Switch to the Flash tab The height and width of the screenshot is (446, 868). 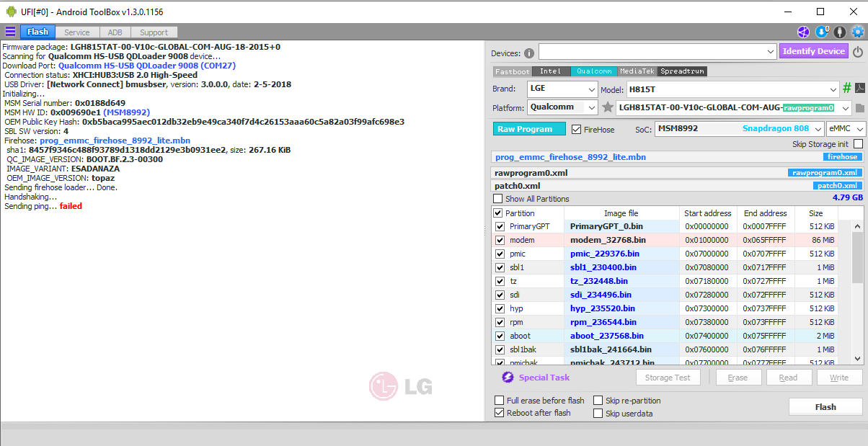[38, 32]
